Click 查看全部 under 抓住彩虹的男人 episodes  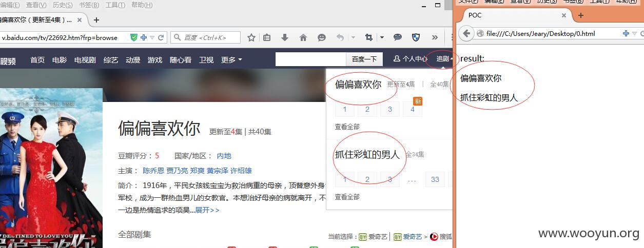[x=347, y=197]
